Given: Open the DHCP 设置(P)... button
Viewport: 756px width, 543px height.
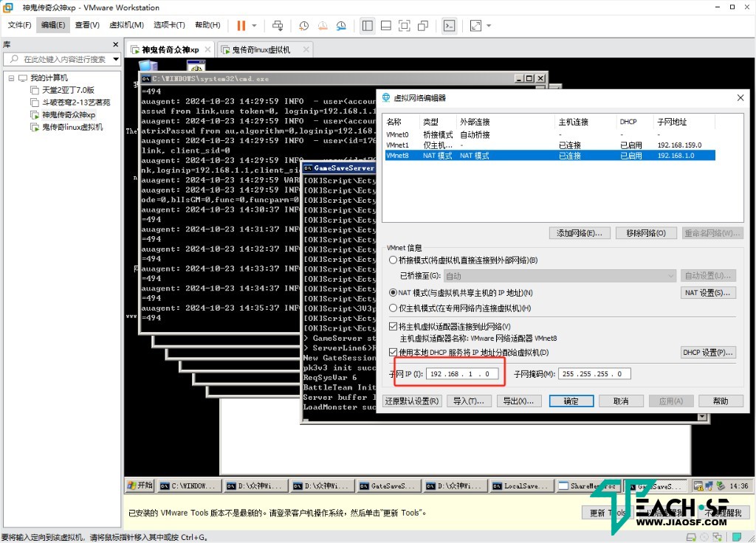Looking at the screenshot, I should (707, 352).
